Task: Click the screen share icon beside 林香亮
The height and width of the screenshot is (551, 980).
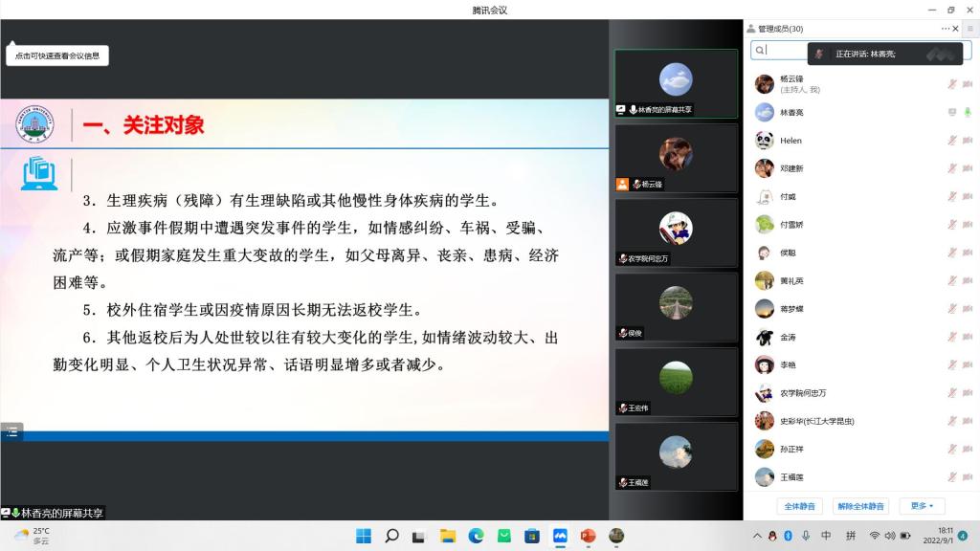Action: click(x=952, y=113)
